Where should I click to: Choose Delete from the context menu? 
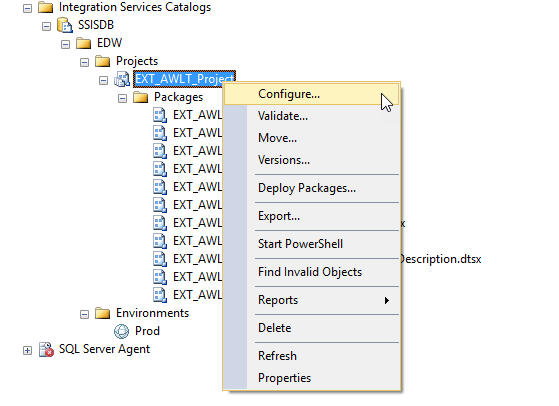pos(312,328)
